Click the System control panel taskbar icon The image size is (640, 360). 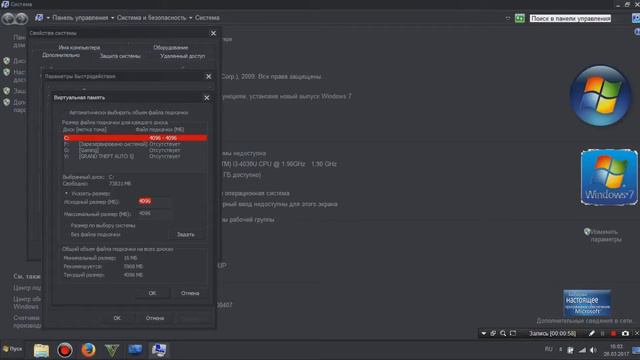pyautogui.click(x=159, y=350)
